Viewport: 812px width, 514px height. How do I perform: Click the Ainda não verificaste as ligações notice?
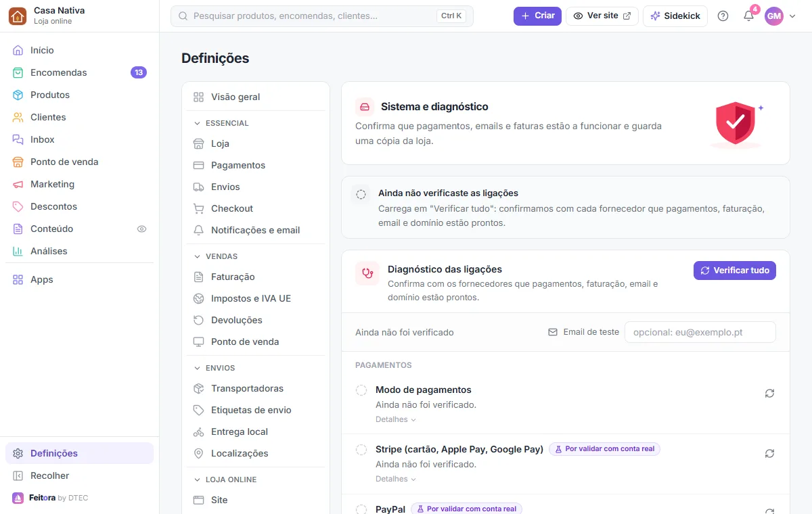(x=566, y=208)
